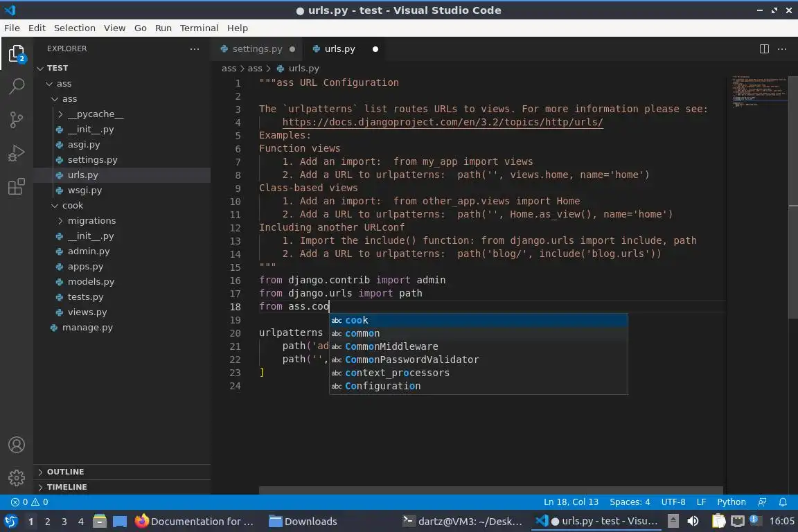Change encoding via UTF-8 status item

pyautogui.click(x=673, y=502)
